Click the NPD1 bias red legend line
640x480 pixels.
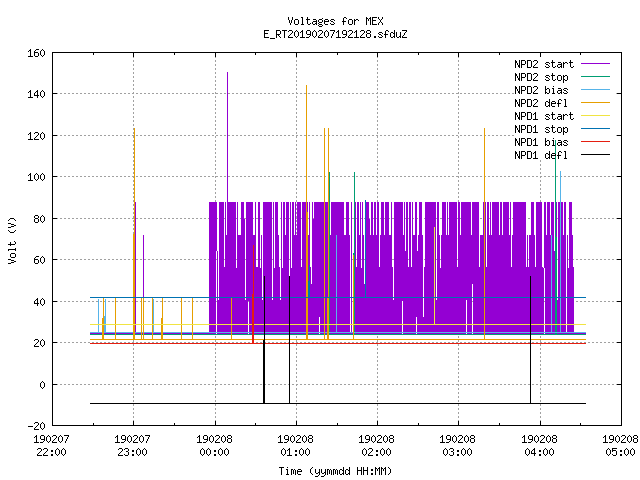click(x=595, y=142)
